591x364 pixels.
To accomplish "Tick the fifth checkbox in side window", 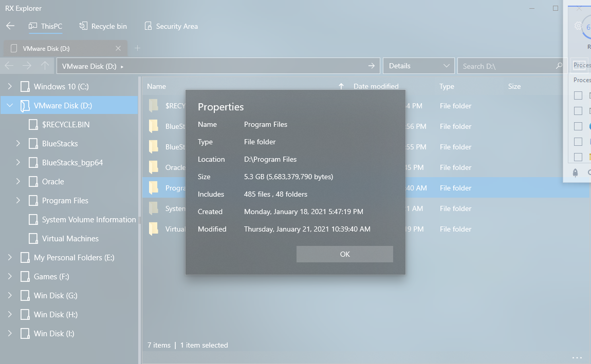I will tap(578, 157).
